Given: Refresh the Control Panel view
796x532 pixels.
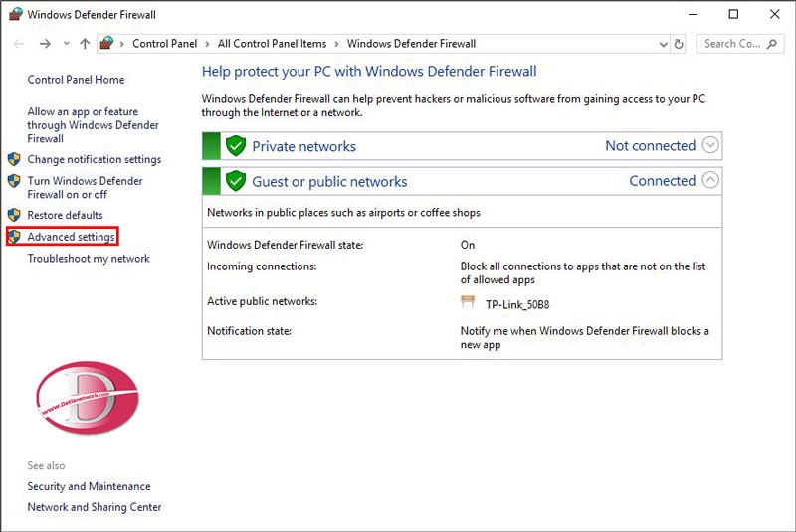Looking at the screenshot, I should [679, 44].
